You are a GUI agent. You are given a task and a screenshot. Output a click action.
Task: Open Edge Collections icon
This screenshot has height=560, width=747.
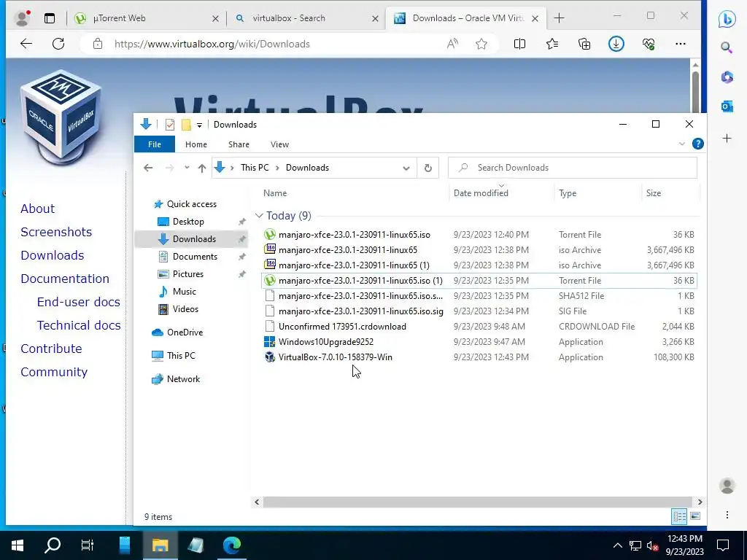point(584,44)
